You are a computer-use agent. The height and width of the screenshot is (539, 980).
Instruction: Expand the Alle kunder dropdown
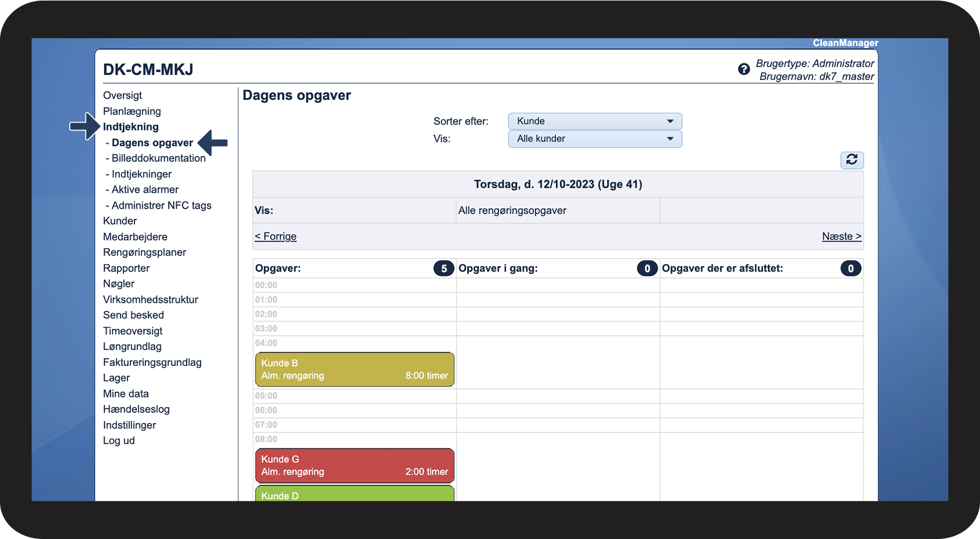[x=595, y=139]
